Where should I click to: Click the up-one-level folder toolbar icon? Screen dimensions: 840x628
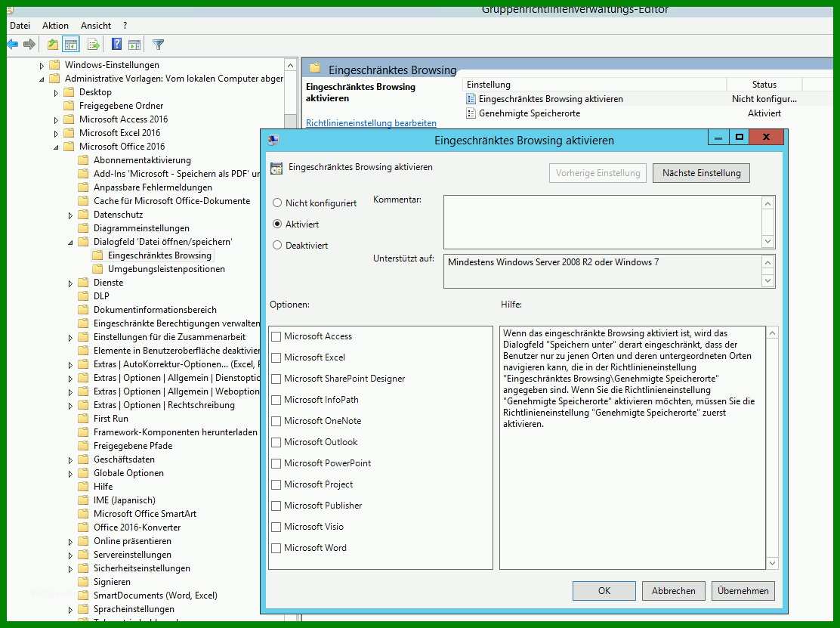(53, 45)
